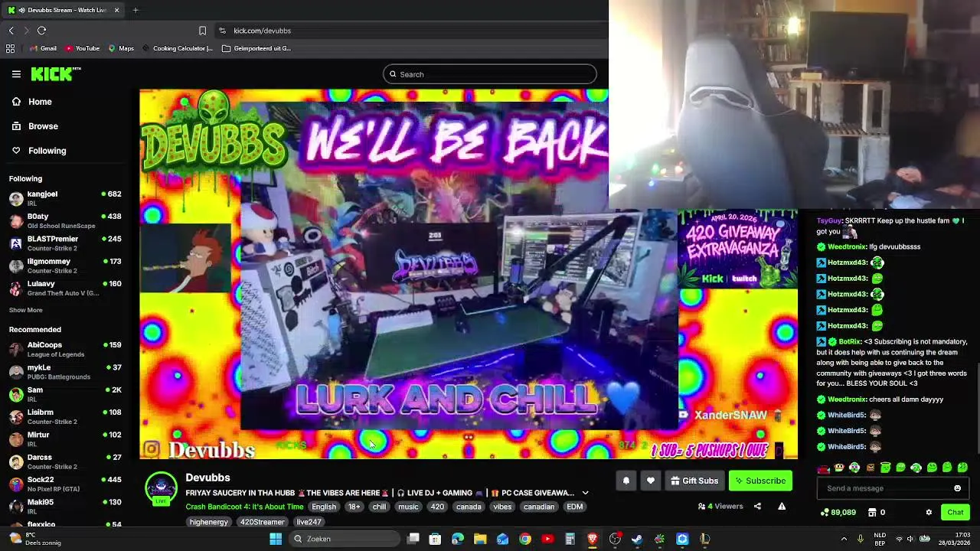Open chat settings gear icon
Screen dimensions: 980x551
[929, 512]
